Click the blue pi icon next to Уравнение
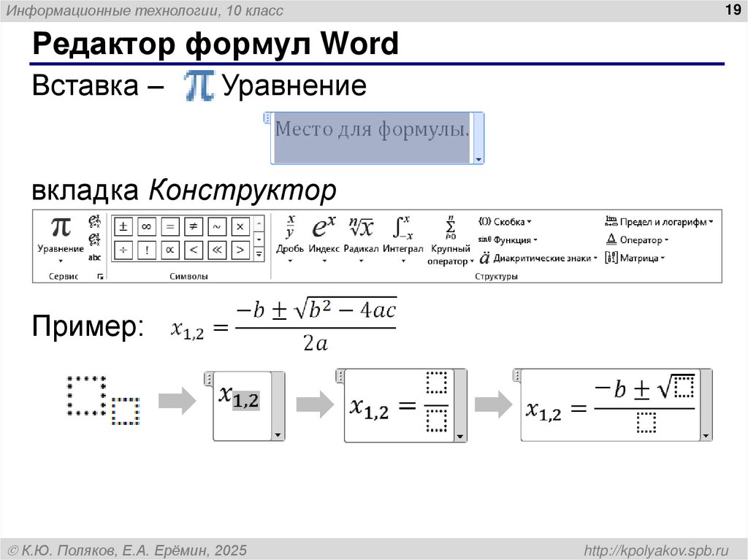Screen dimensions: 748x560 point(200,85)
